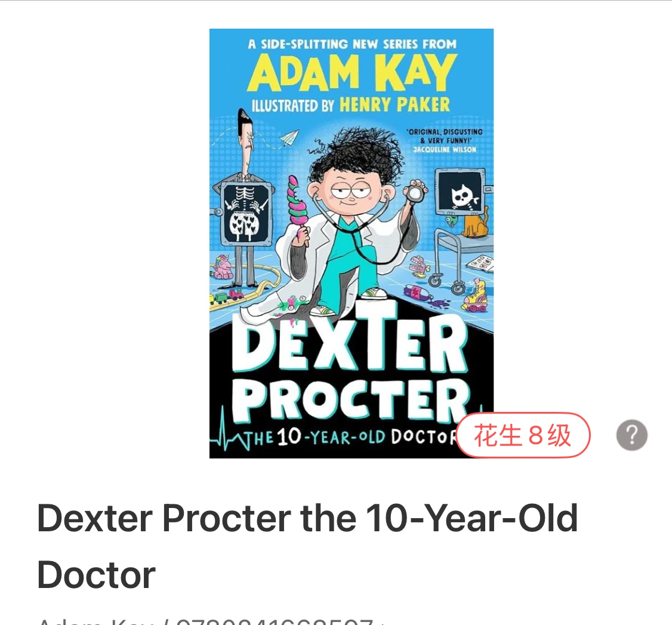Open the gray question mark help icon
This screenshot has height=625, width=672.
tap(631, 435)
